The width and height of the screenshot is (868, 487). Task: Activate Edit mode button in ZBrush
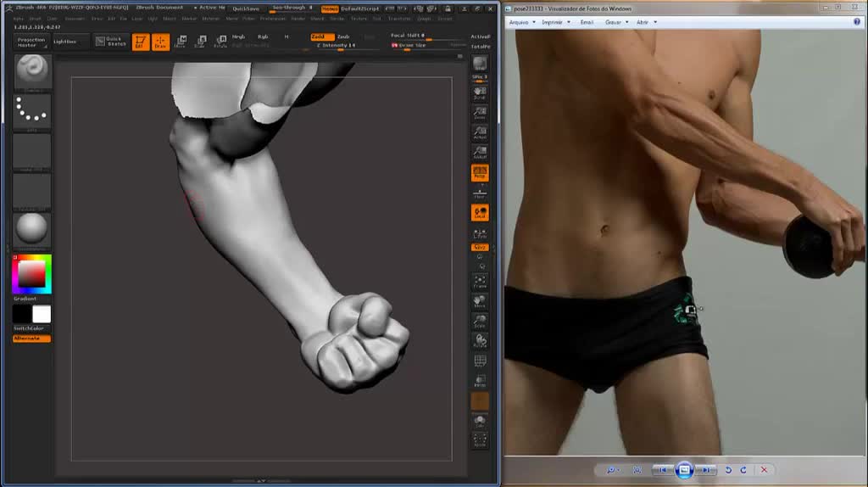point(141,42)
